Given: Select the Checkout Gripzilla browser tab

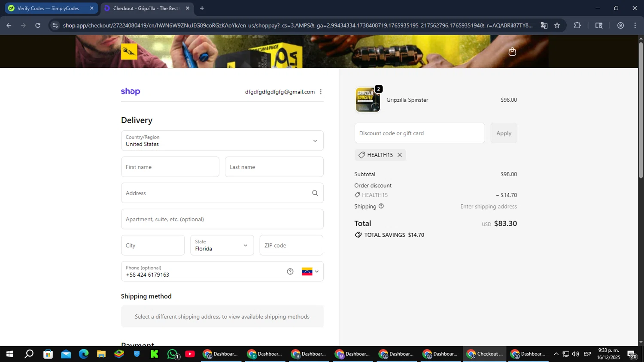Looking at the screenshot, I should click(147, 8).
